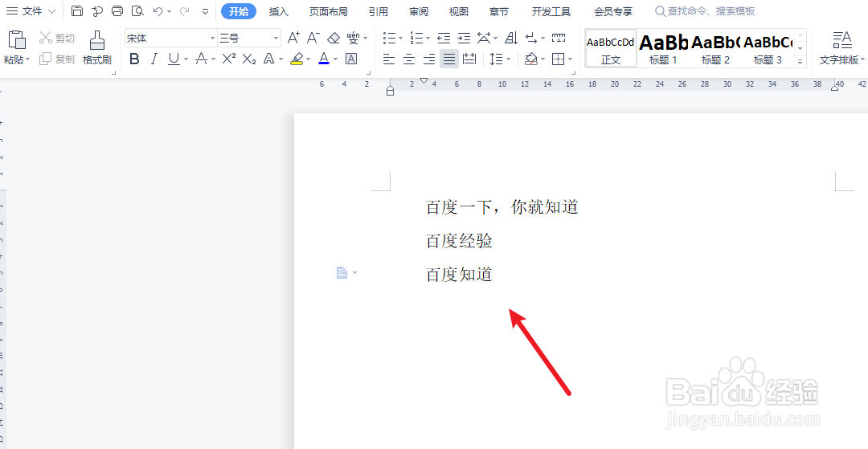The height and width of the screenshot is (449, 868).
Task: Click the sort (A with arrow) icon
Action: tap(511, 39)
